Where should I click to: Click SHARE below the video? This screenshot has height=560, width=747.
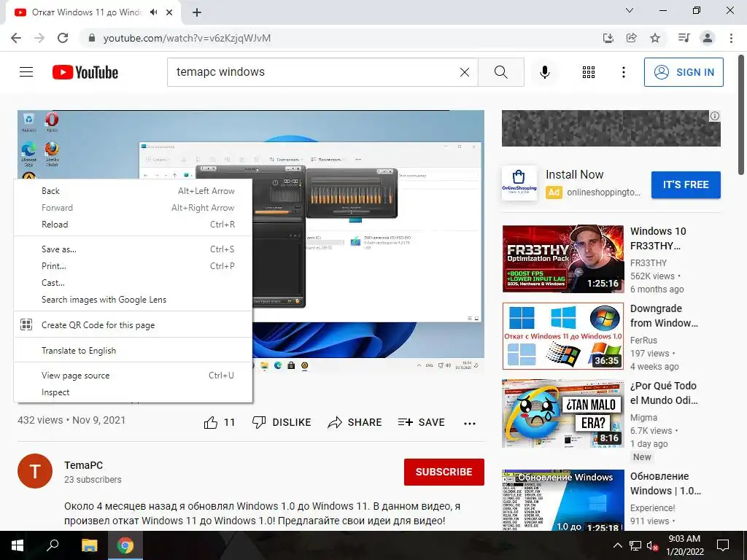[x=355, y=422]
